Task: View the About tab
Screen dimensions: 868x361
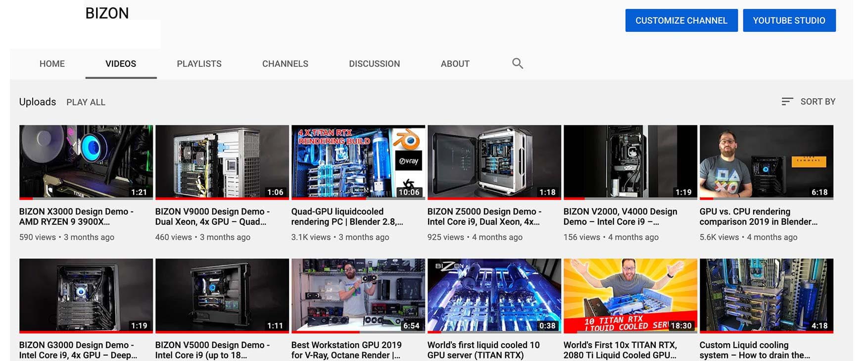Action: point(455,63)
